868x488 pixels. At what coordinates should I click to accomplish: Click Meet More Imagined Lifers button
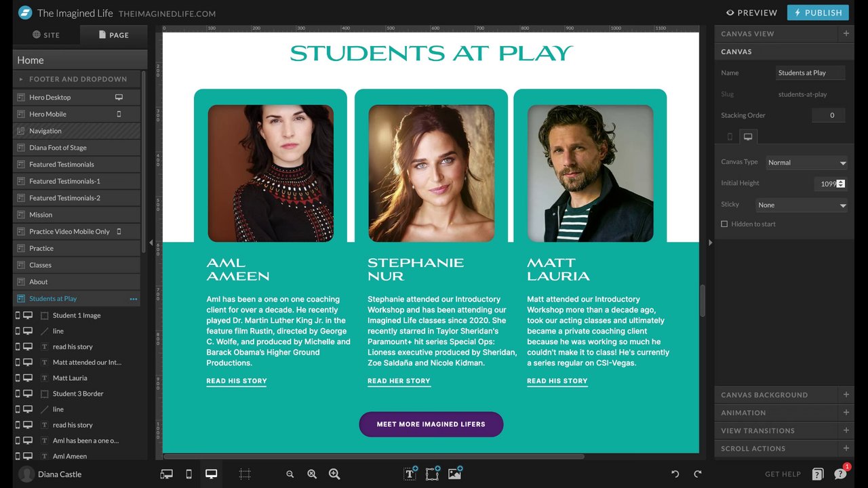click(x=431, y=424)
